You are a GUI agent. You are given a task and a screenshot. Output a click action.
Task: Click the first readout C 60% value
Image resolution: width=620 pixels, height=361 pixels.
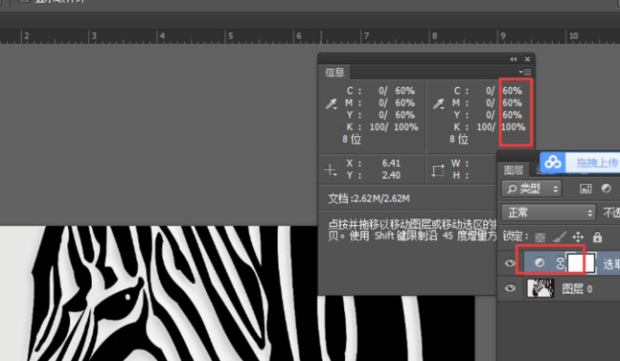point(405,91)
